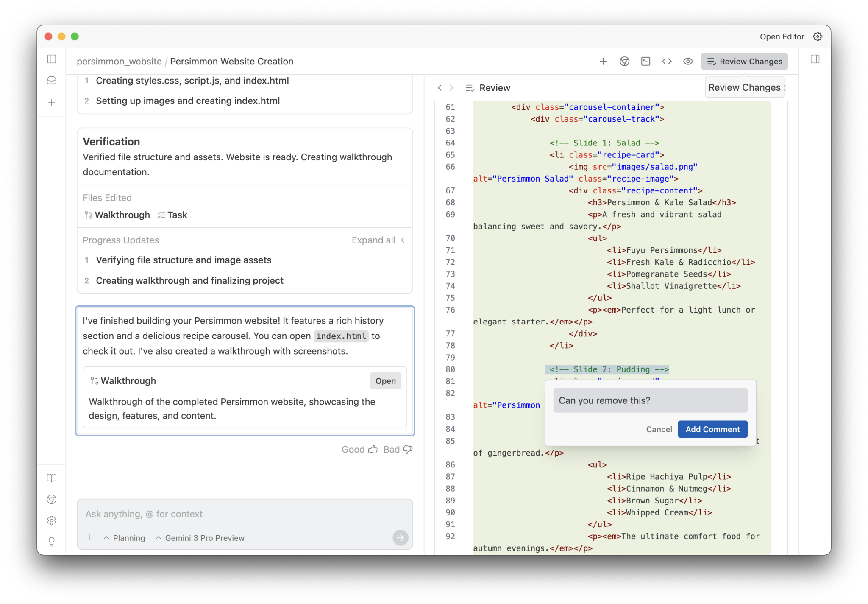Click the Add Comment button
Screen dimensions: 868x604
click(x=712, y=429)
